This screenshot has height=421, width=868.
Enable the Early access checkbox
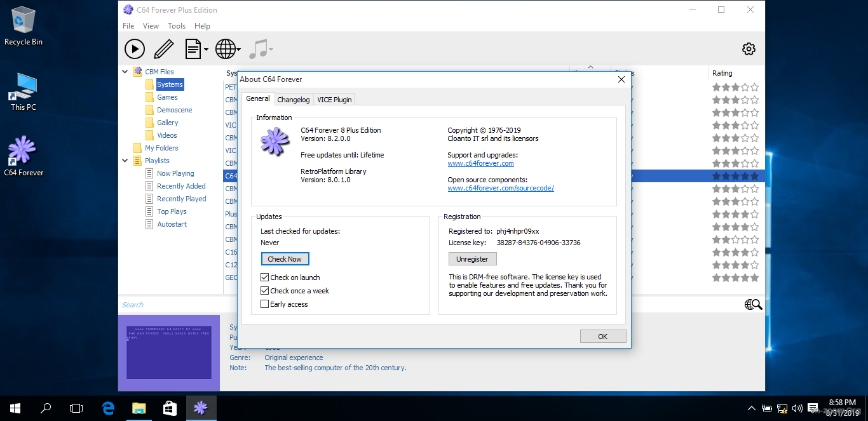click(x=265, y=304)
